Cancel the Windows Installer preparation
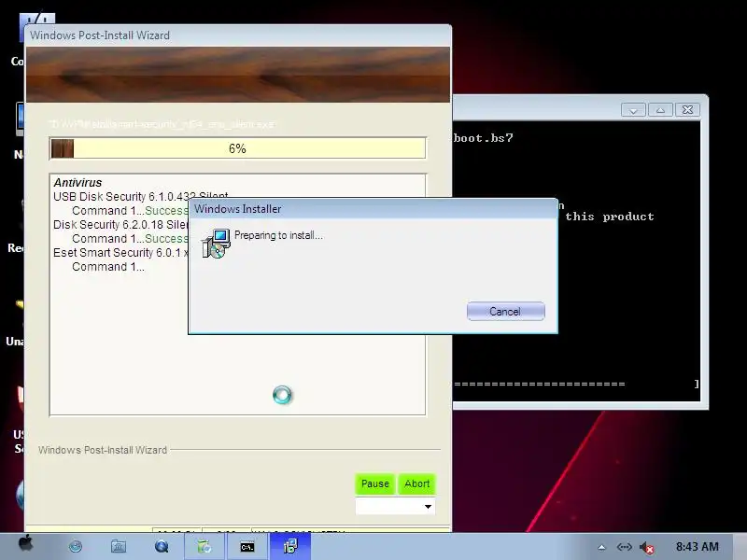 click(505, 312)
